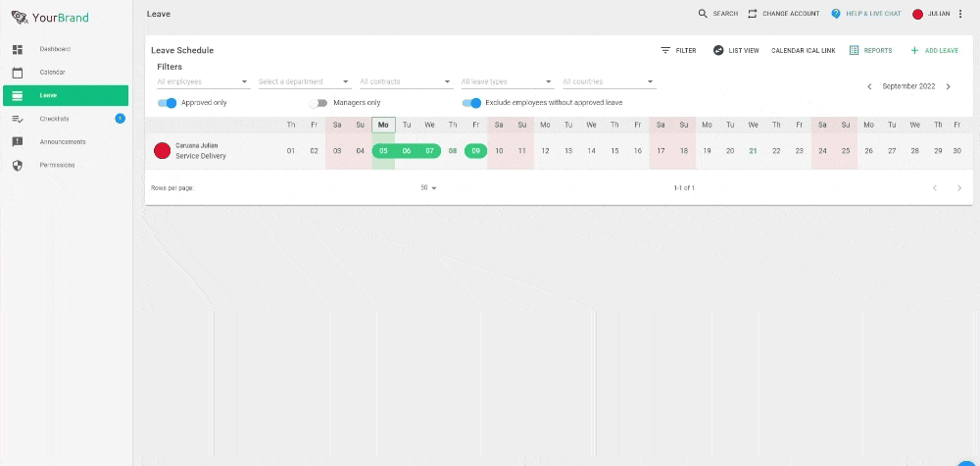
Task: Click Caruana Julian's red avatar
Action: [x=163, y=151]
